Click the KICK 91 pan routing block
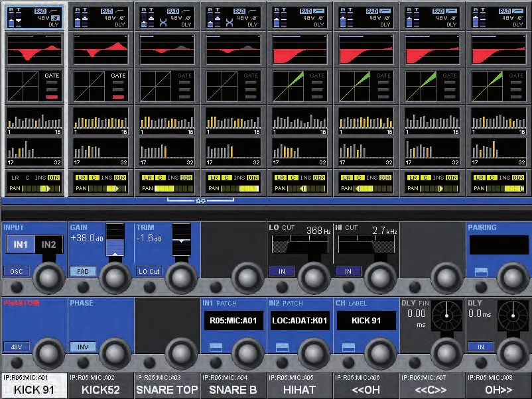Viewport: 532px width, 399px height. coord(34,183)
